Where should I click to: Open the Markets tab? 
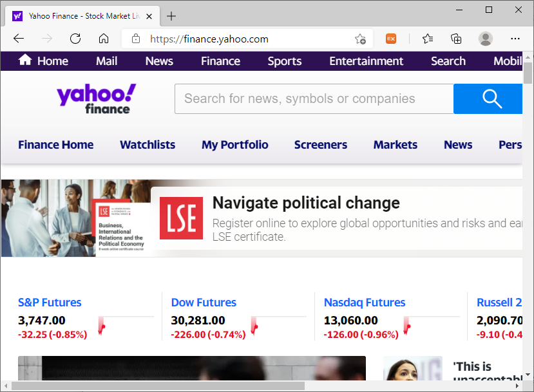(x=396, y=145)
